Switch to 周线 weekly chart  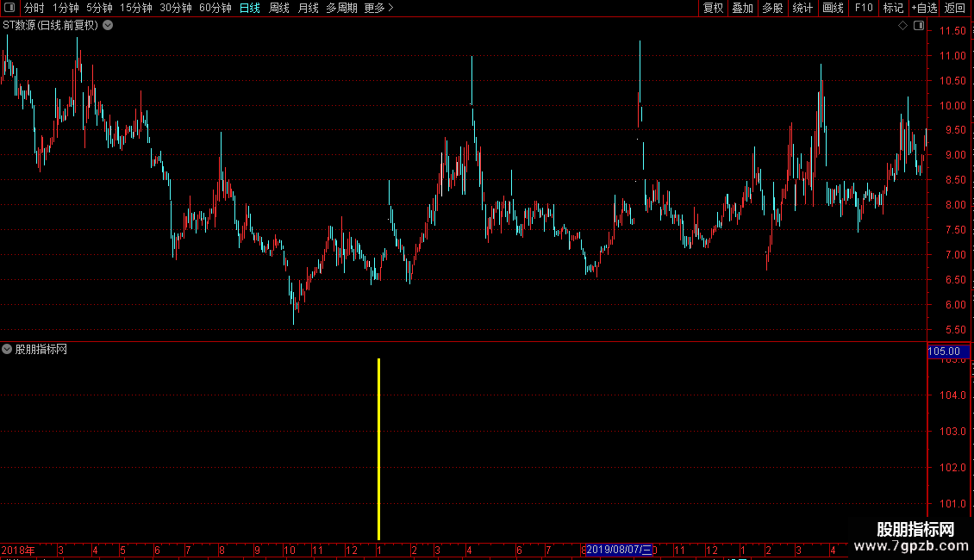(x=279, y=8)
